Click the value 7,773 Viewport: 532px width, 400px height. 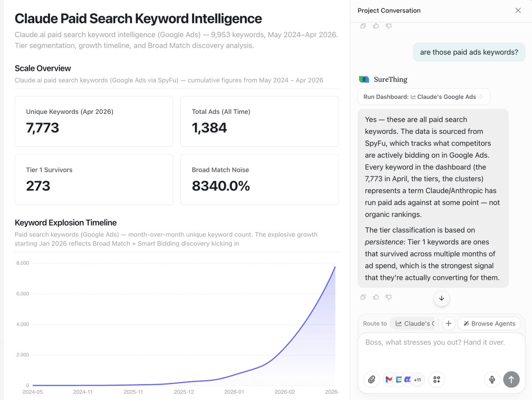(43, 128)
